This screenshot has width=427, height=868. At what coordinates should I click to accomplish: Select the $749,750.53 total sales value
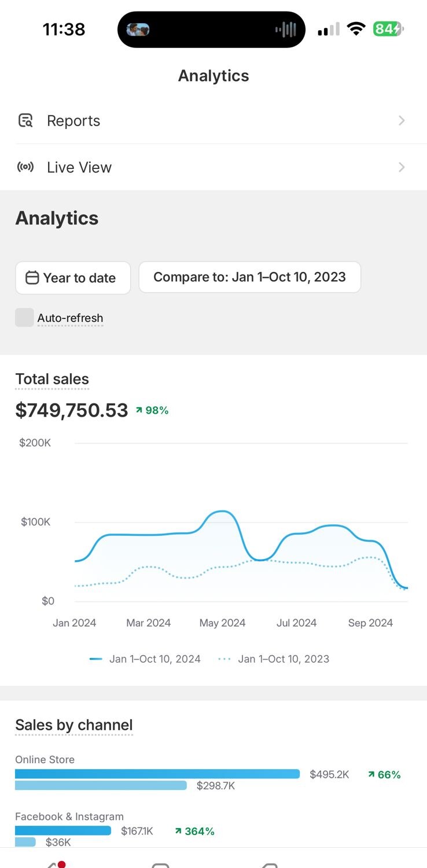pyautogui.click(x=72, y=410)
